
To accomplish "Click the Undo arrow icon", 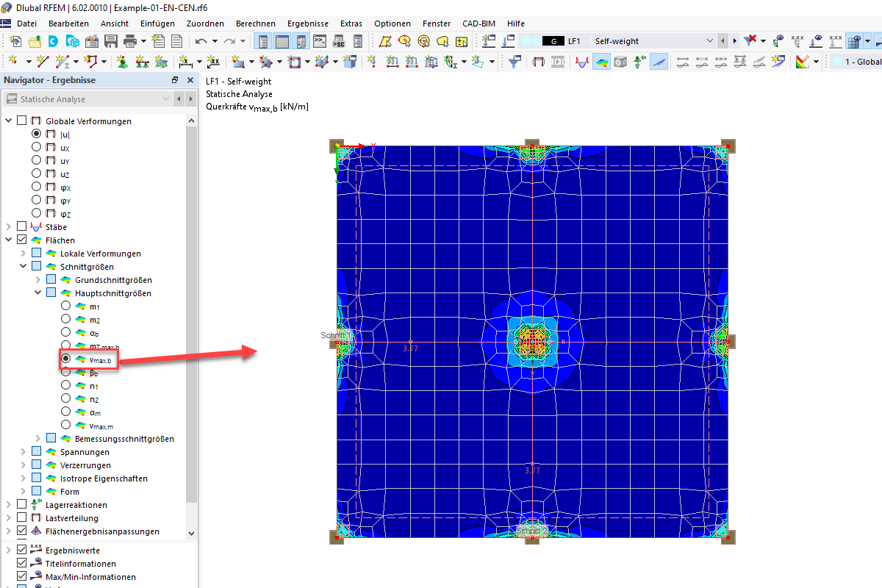I will (201, 41).
